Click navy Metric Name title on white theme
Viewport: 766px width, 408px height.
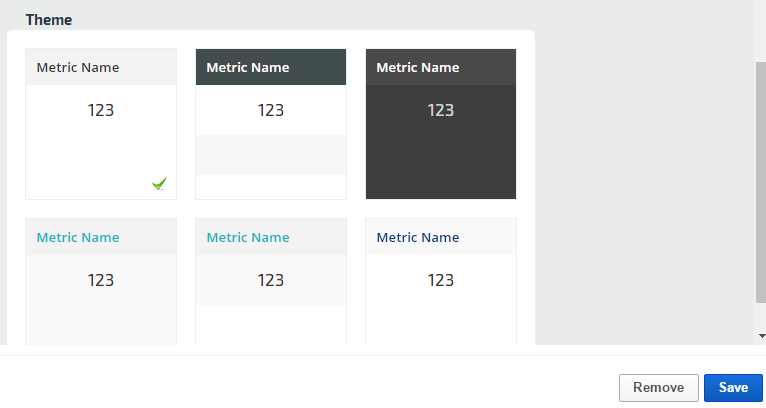tap(418, 238)
